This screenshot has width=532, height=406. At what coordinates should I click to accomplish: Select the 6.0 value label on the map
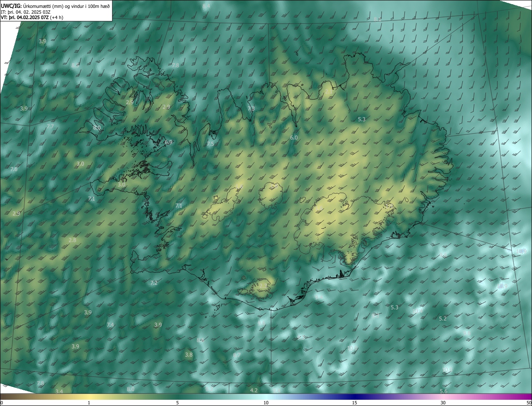[294, 137]
